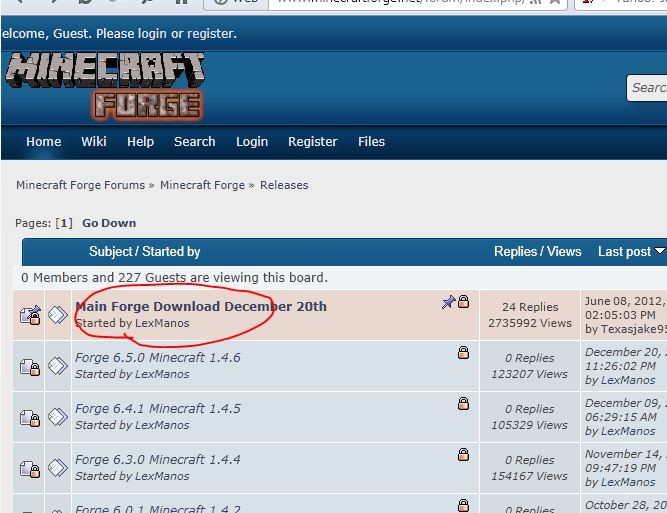Click the register link in welcome message

coord(211,34)
